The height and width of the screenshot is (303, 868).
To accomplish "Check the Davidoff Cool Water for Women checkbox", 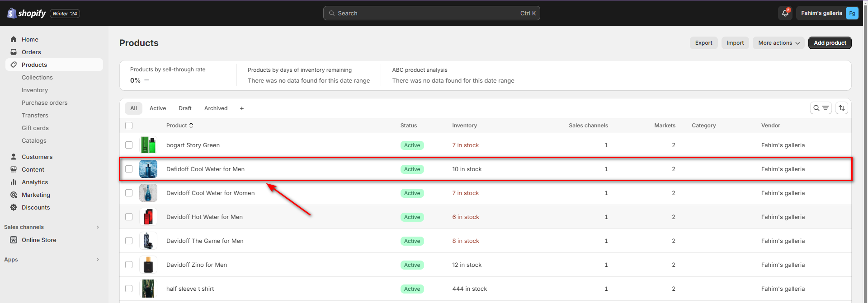I will [x=129, y=193].
